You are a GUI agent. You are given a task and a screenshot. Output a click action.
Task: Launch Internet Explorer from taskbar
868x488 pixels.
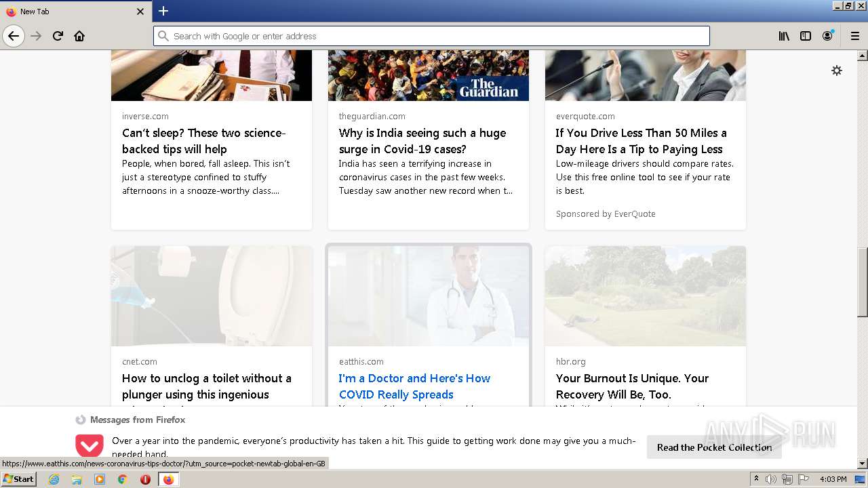click(54, 479)
